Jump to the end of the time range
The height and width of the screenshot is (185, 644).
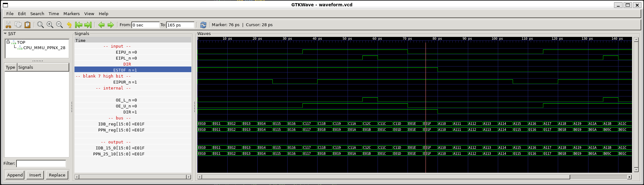88,25
